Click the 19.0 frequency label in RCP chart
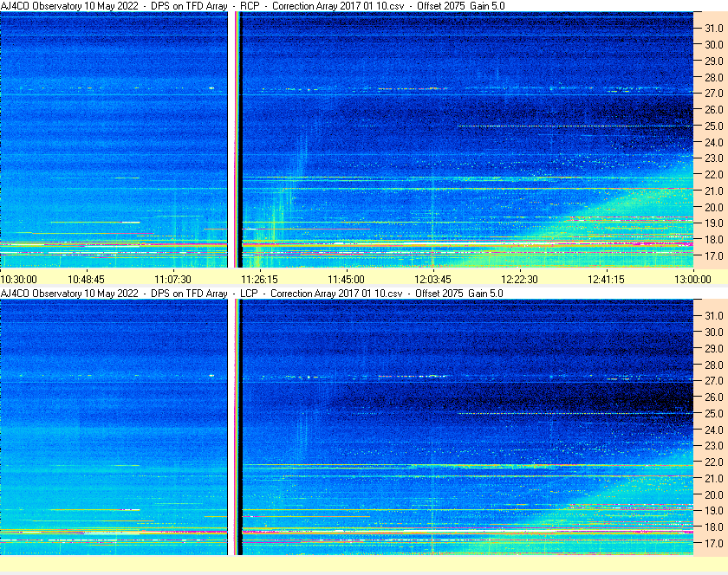This screenshot has width=728, height=575. [x=714, y=223]
